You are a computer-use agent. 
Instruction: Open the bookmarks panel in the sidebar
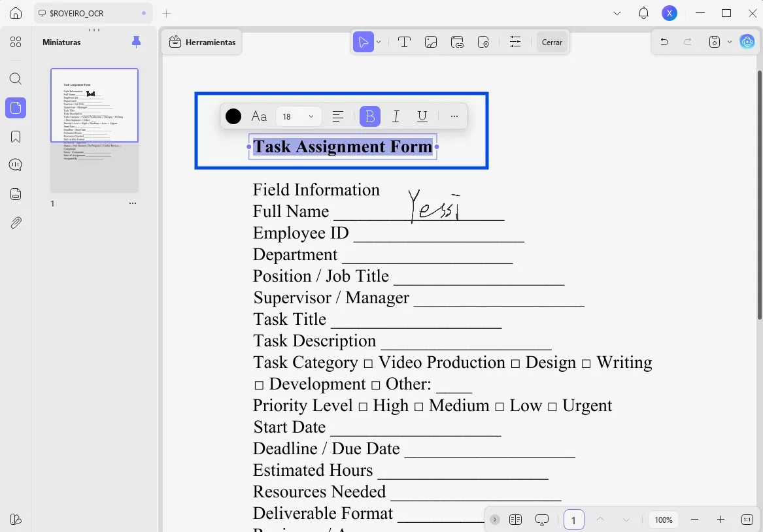tap(16, 137)
